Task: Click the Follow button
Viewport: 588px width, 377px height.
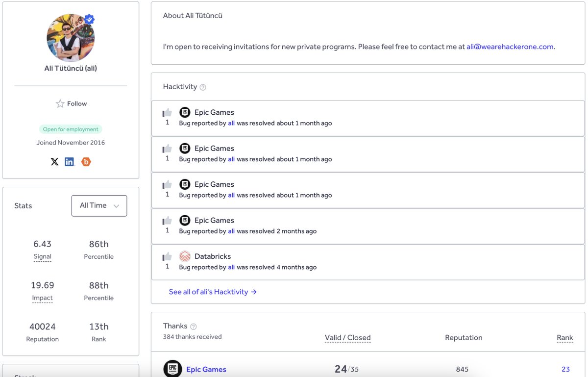Action: click(71, 103)
